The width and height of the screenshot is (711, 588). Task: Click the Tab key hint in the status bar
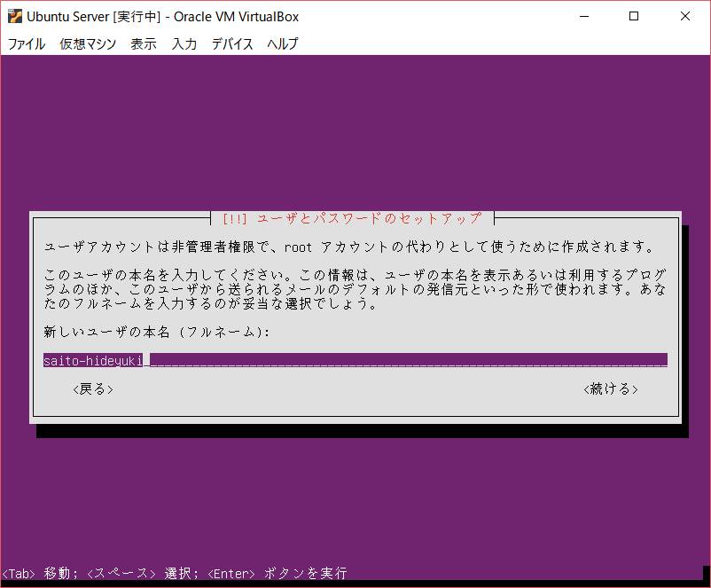click(17, 573)
